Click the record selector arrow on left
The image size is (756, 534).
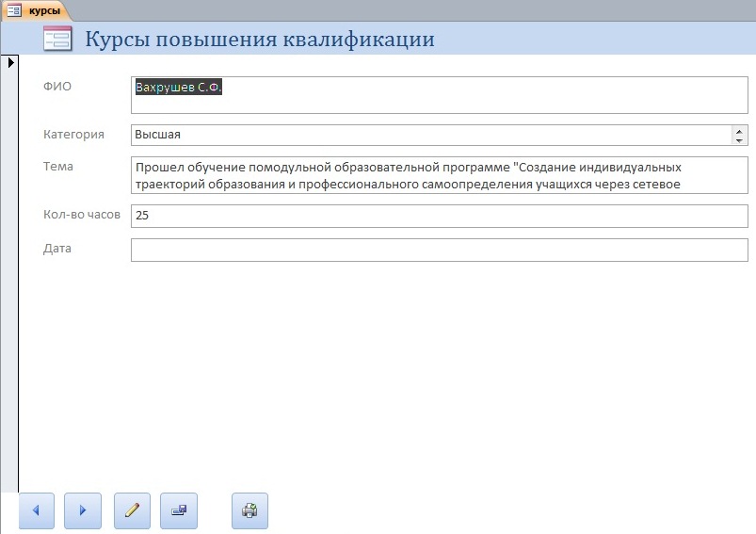(x=10, y=62)
